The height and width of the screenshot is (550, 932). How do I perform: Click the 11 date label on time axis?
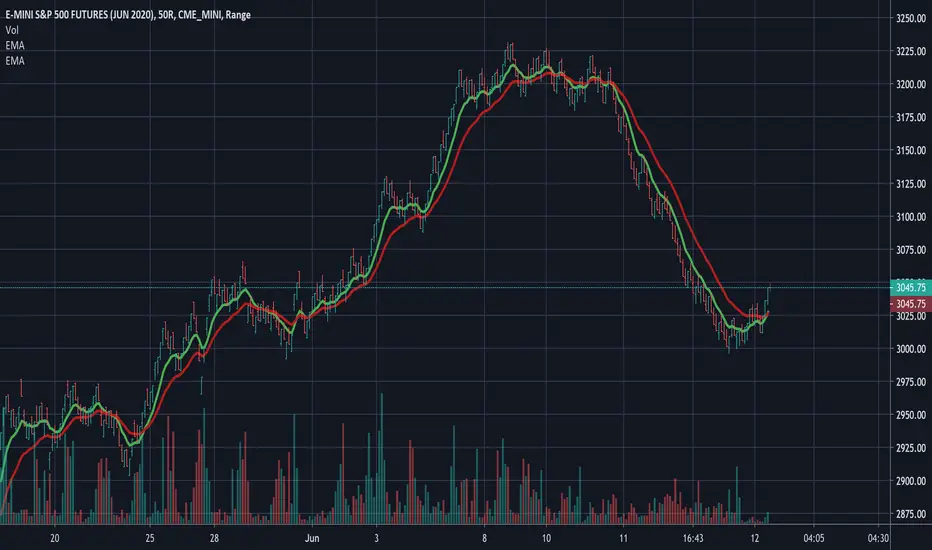tap(623, 538)
